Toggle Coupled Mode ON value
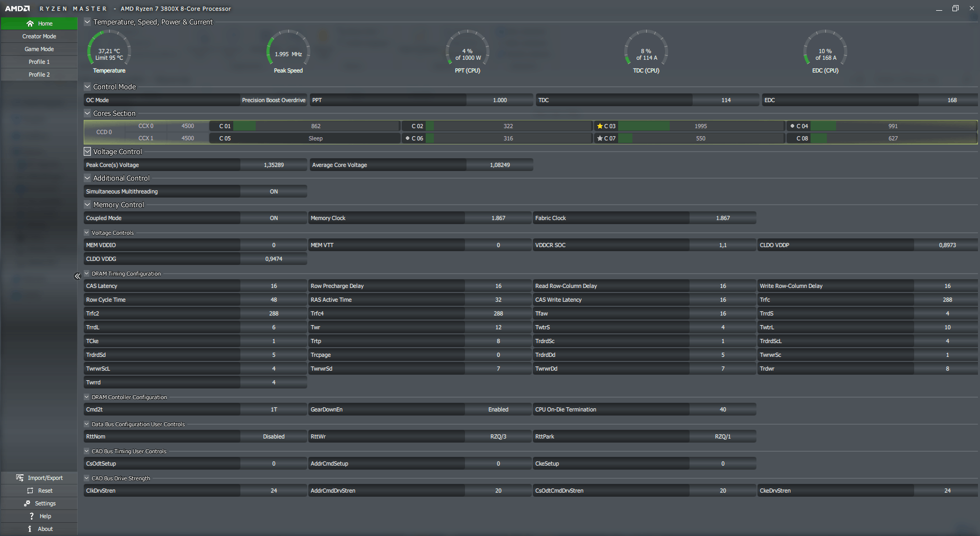Image resolution: width=980 pixels, height=536 pixels. [x=274, y=218]
